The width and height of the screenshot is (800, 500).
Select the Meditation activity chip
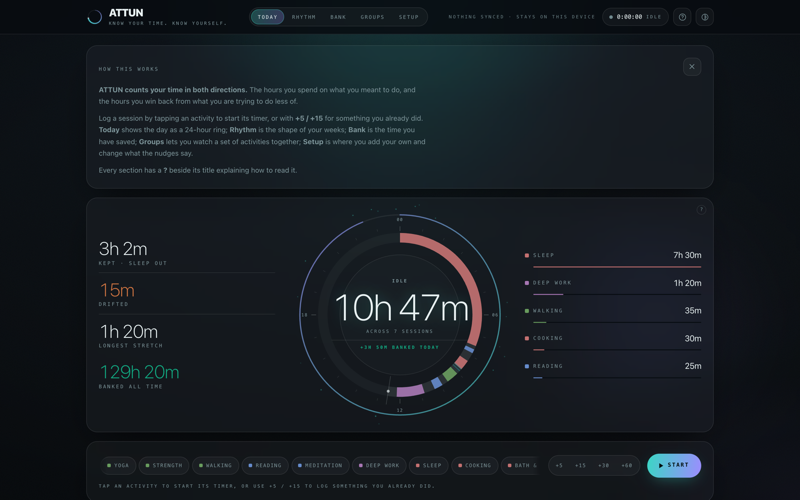point(320,465)
